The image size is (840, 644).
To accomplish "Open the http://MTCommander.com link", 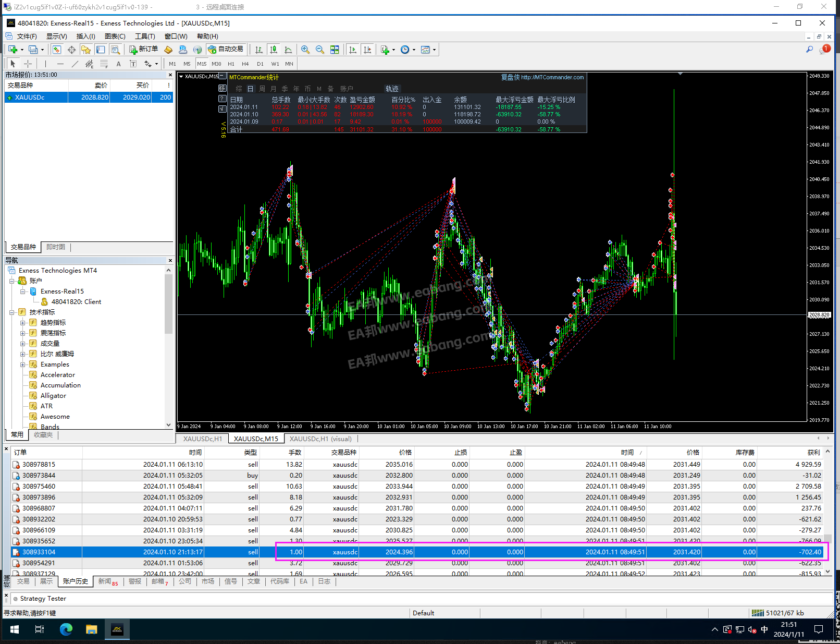I will [x=552, y=77].
